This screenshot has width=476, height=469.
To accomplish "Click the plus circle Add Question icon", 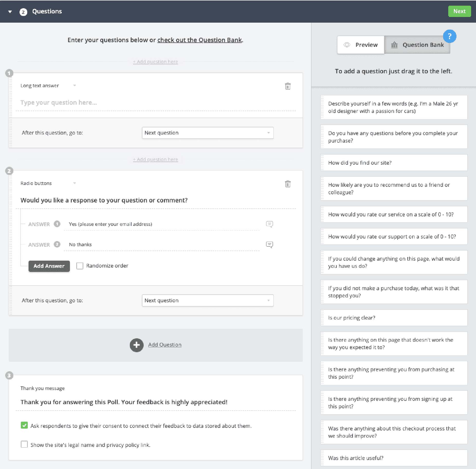I will pyautogui.click(x=136, y=345).
